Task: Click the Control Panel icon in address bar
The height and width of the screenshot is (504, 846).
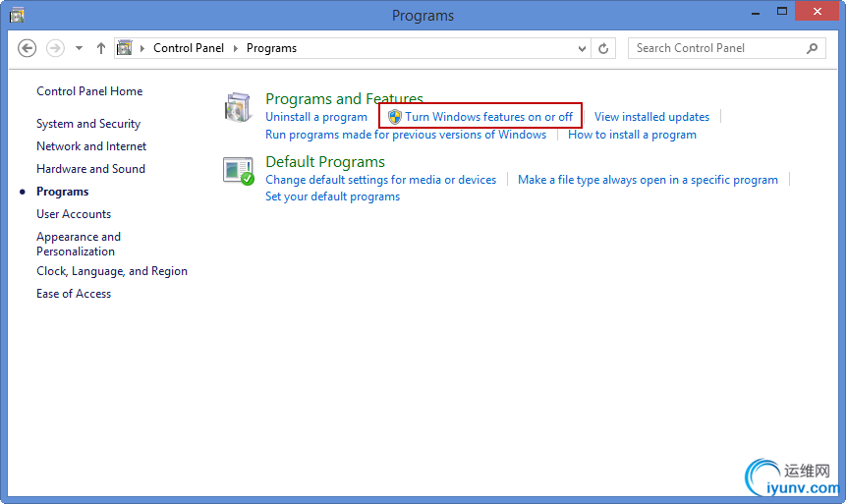Action: pyautogui.click(x=125, y=48)
